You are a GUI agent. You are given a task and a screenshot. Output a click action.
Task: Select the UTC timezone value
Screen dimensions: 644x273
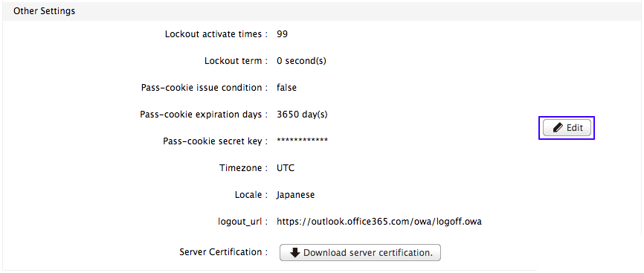[286, 168]
